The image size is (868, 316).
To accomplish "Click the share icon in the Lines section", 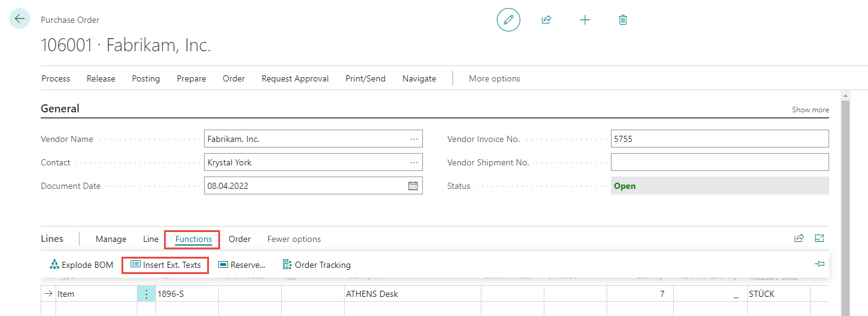I will pos(799,238).
